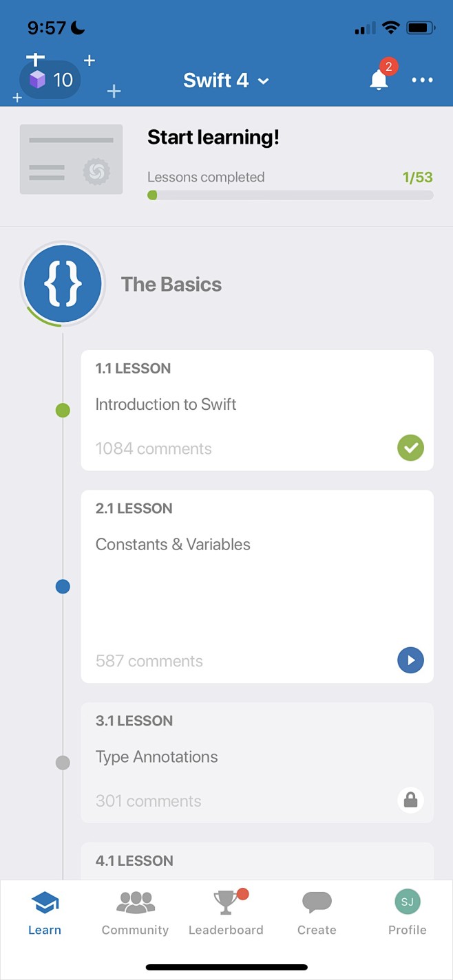Tap the 1/53 lessons progress bar
The height and width of the screenshot is (980, 453).
click(290, 195)
